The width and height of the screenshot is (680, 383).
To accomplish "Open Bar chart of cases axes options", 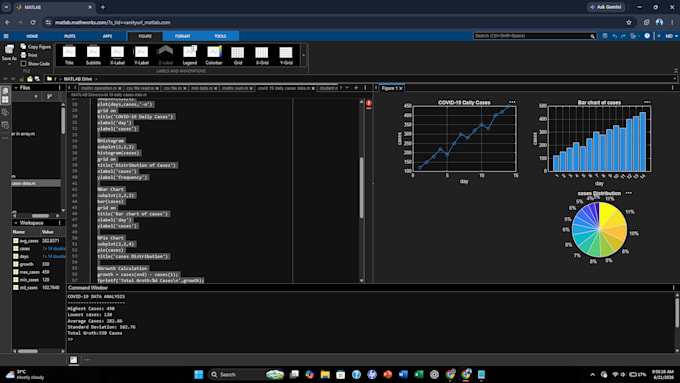I will 647,102.
